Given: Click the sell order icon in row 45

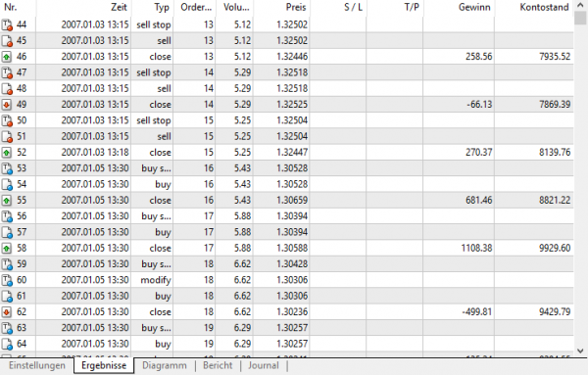Looking at the screenshot, I should 7,41.
